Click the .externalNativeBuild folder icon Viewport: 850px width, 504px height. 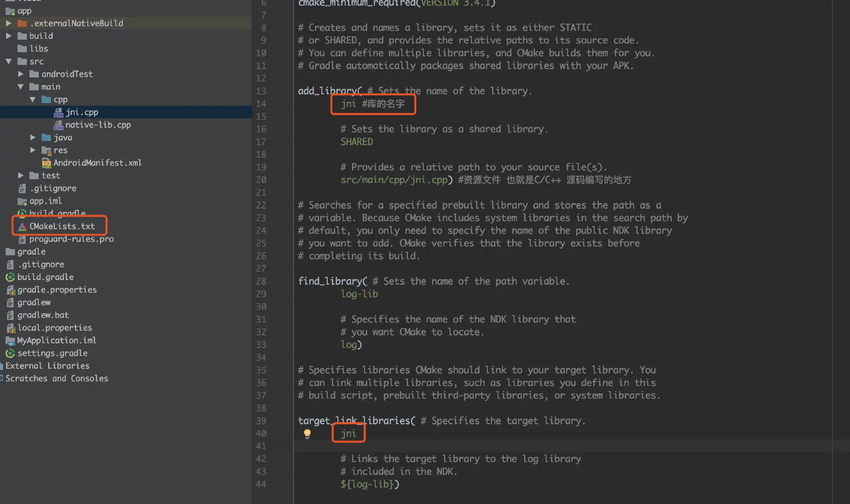click(x=22, y=23)
